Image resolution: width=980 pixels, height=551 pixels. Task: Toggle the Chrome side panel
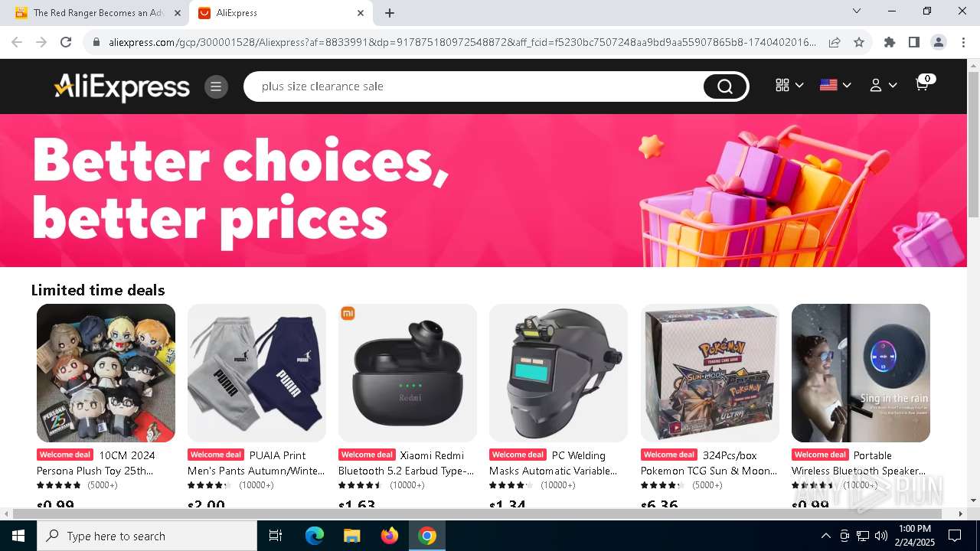click(914, 42)
